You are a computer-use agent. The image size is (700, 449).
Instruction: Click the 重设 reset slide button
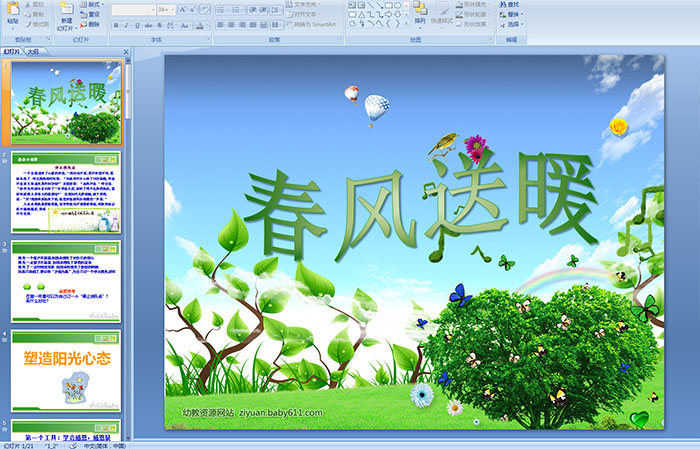coord(90,14)
